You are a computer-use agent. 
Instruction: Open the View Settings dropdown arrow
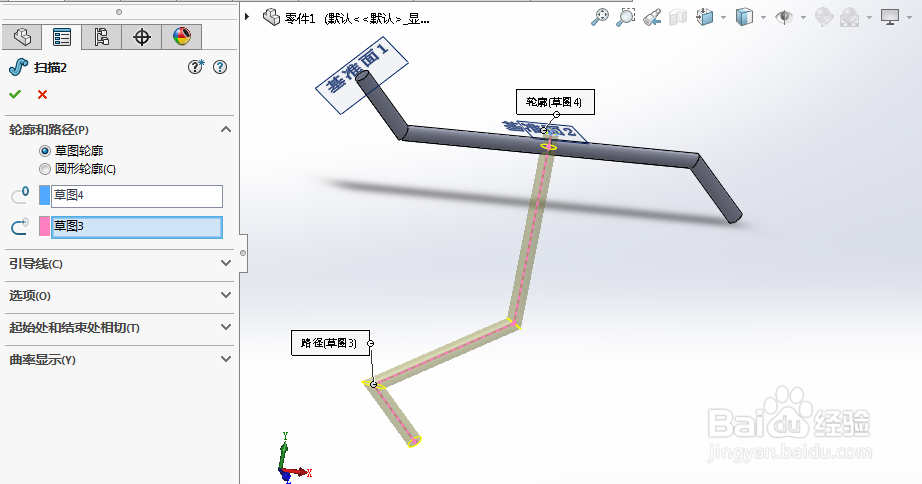click(909, 18)
